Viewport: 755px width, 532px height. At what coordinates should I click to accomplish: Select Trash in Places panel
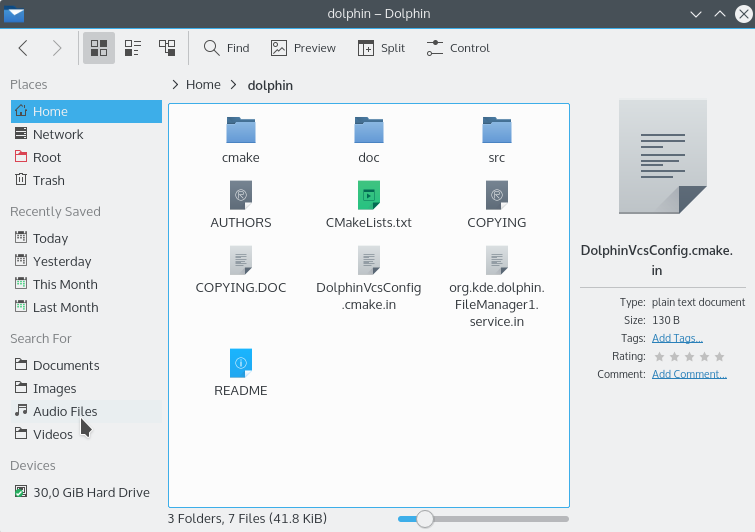48,180
